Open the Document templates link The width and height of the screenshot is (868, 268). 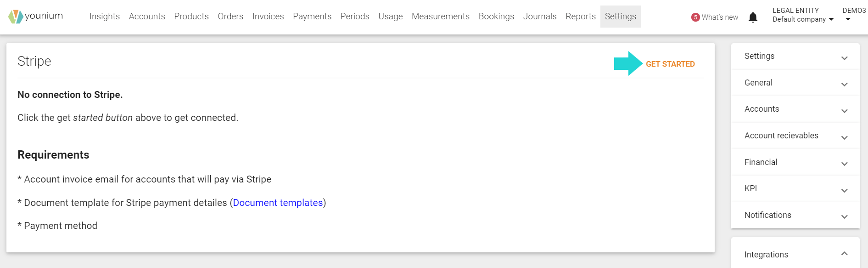278,203
